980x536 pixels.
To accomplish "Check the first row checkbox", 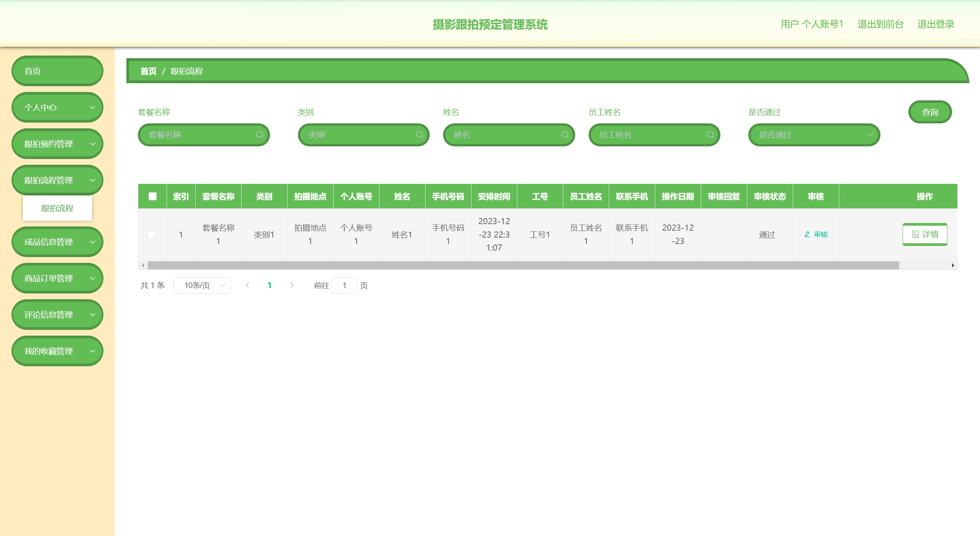I will coord(152,234).
